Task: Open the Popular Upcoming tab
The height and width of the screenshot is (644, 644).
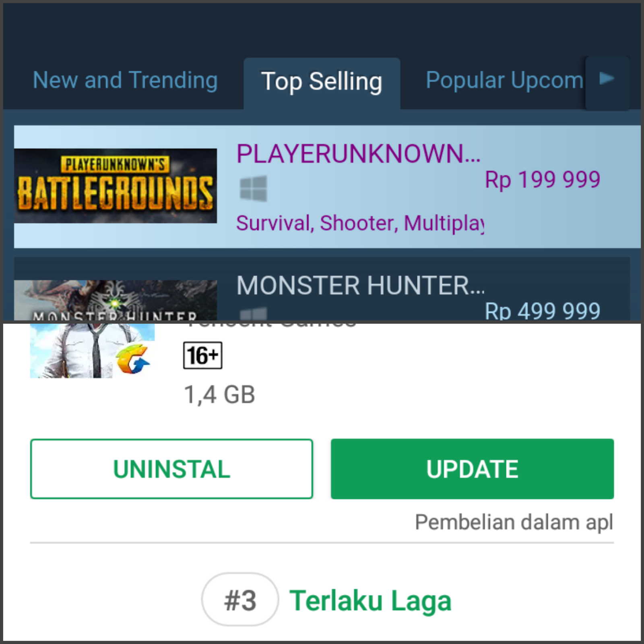Action: pos(504,80)
